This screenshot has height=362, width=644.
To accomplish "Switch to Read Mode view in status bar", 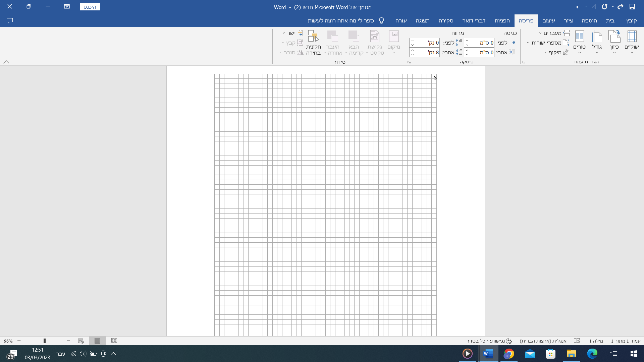I will tap(114, 341).
